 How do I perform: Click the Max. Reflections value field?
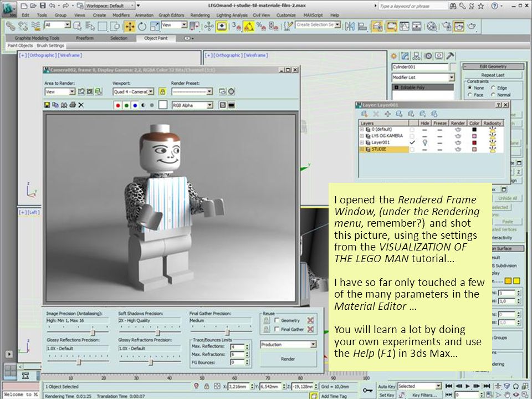237,346
